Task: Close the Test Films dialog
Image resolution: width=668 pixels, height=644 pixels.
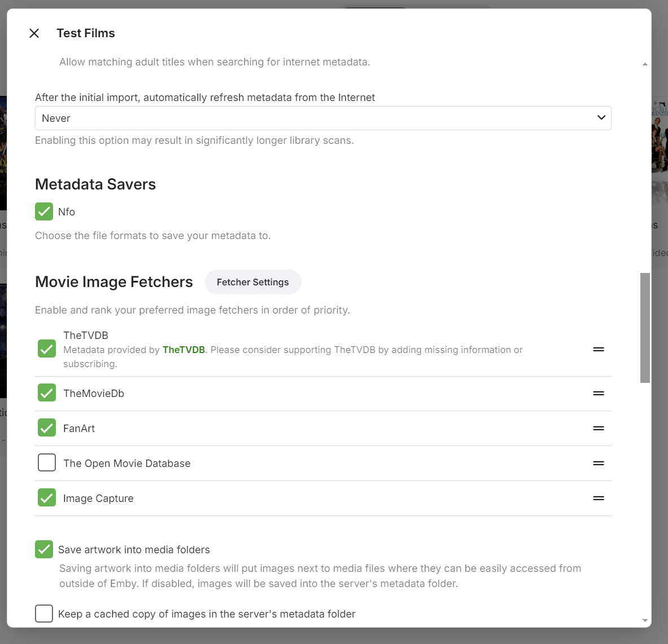Action: click(34, 33)
